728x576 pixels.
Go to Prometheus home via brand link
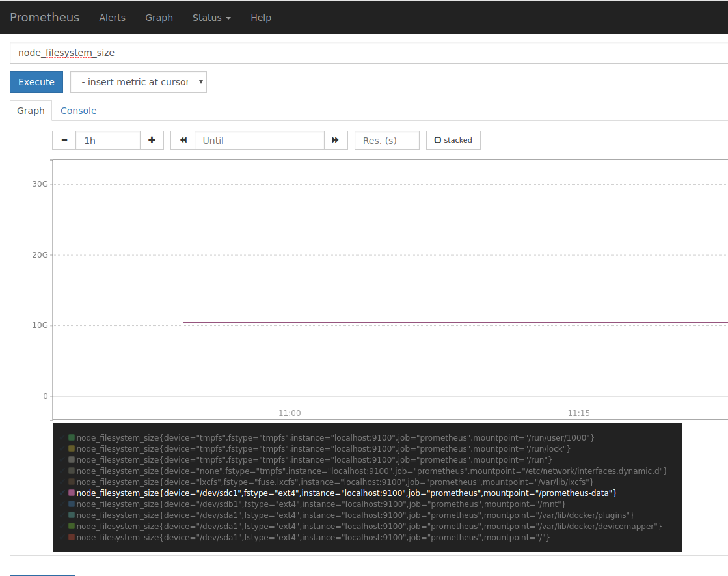pos(45,18)
